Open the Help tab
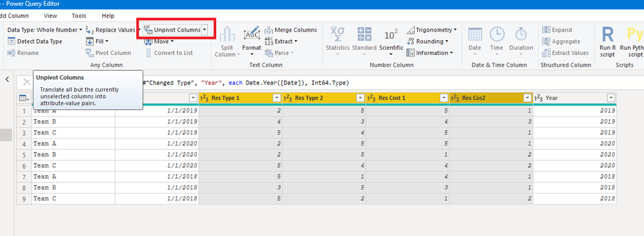The width and height of the screenshot is (644, 236). 108,16
